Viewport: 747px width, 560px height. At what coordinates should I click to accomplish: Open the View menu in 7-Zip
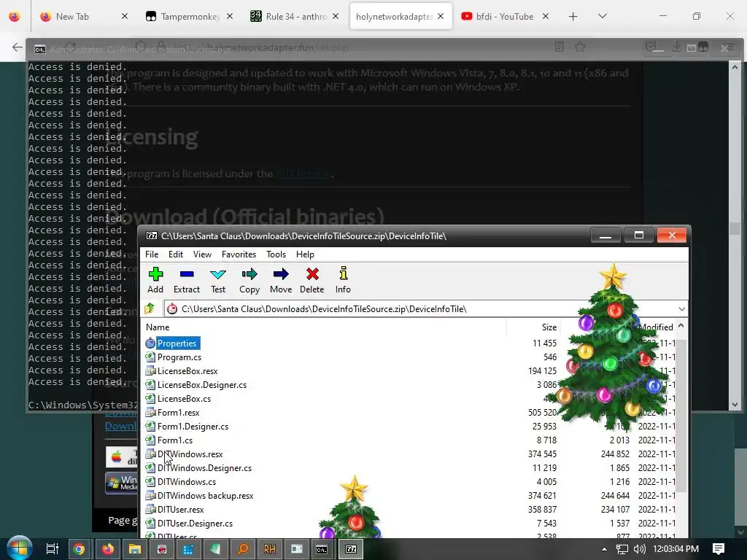pyautogui.click(x=203, y=254)
